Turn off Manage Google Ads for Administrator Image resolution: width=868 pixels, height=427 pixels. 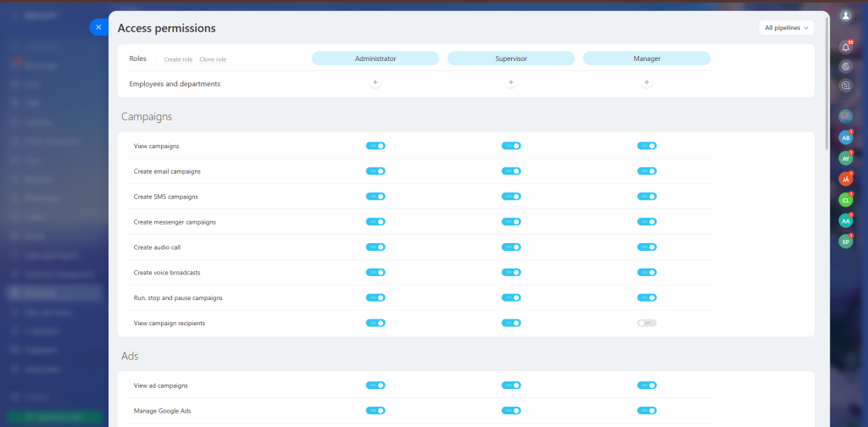[376, 411]
